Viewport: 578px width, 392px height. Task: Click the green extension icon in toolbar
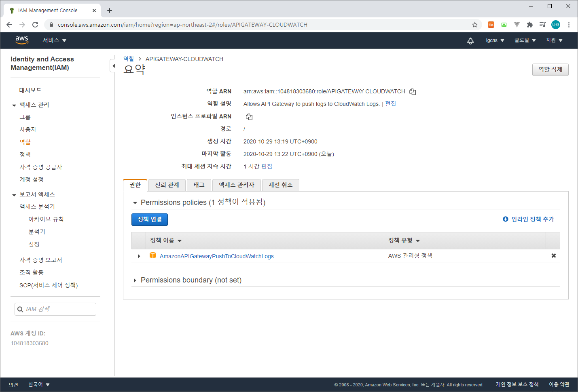point(504,25)
